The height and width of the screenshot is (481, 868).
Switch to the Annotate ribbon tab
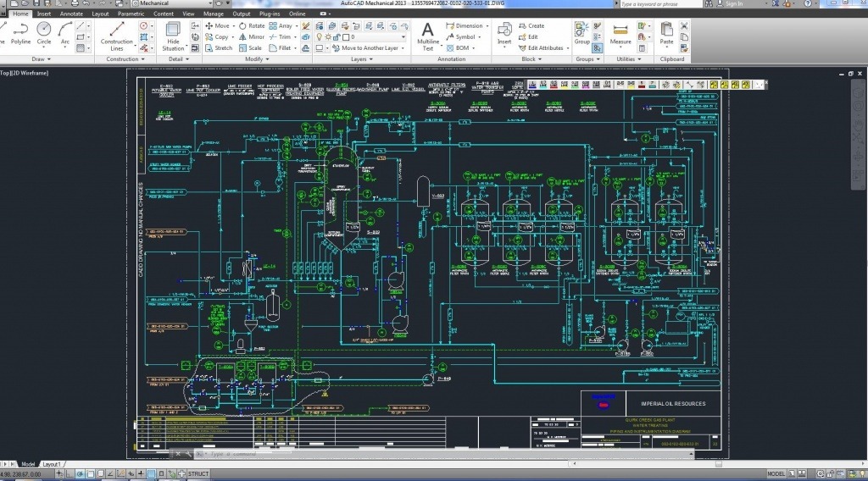71,14
